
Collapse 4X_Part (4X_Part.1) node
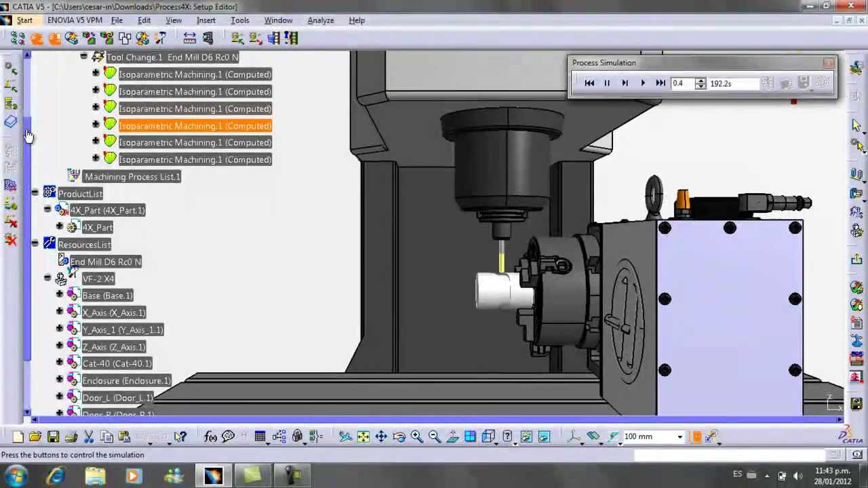pos(47,209)
